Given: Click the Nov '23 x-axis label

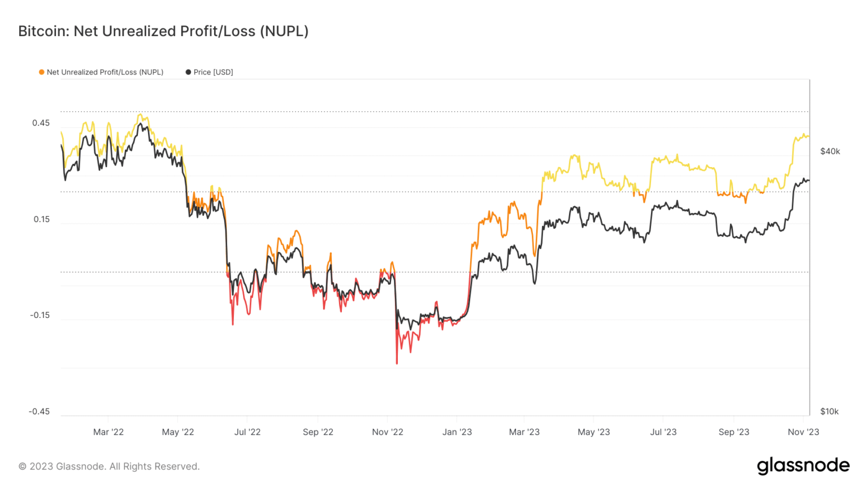Looking at the screenshot, I should pyautogui.click(x=803, y=432).
